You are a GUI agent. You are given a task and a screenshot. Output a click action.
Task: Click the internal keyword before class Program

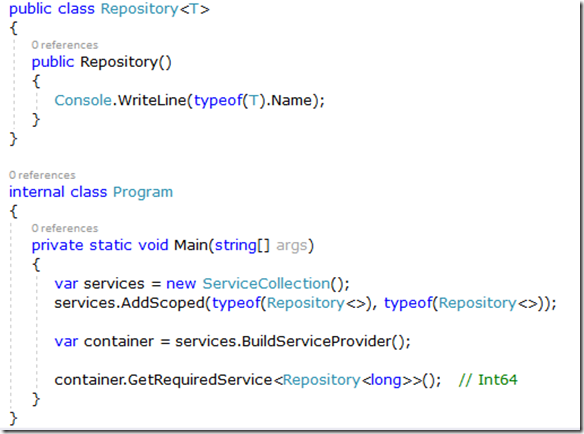[x=36, y=192]
